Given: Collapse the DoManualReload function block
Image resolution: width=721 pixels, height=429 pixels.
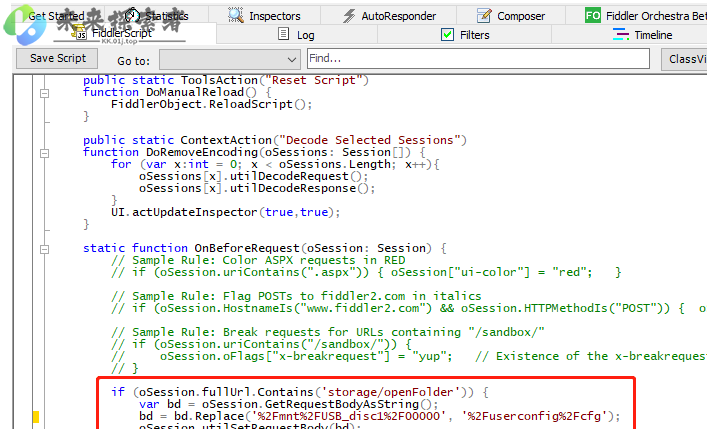Looking at the screenshot, I should click(43, 92).
